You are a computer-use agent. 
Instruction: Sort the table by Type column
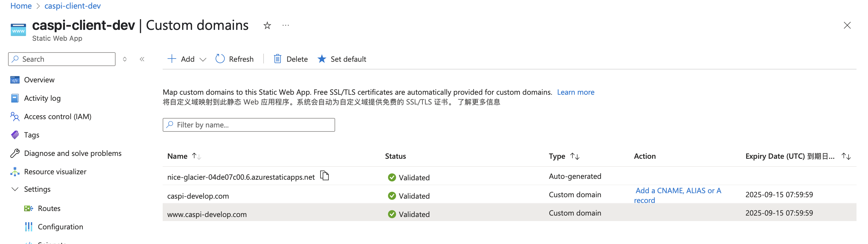tap(575, 156)
